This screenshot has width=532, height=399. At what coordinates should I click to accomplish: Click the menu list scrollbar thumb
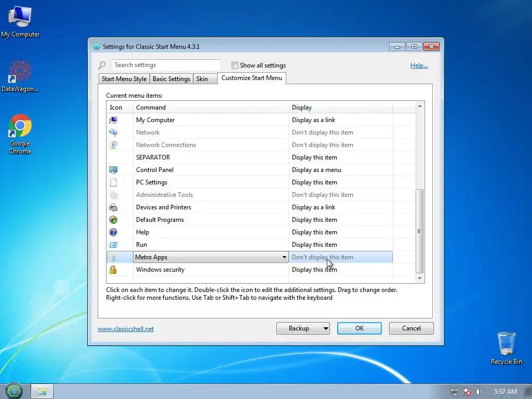[420, 231]
